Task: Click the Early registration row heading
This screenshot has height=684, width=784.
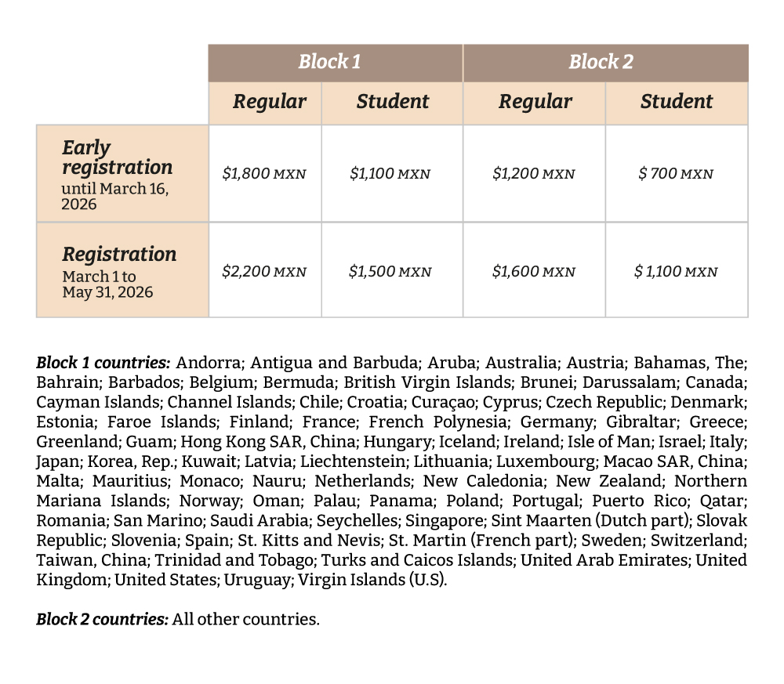Action: (x=118, y=157)
